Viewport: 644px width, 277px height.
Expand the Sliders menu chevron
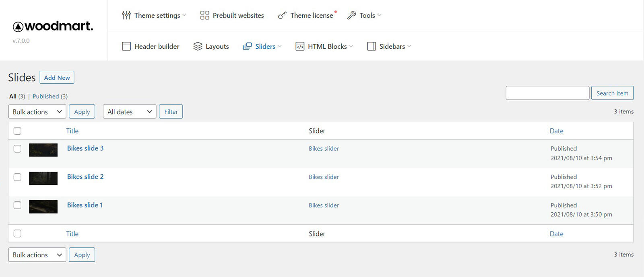(280, 46)
